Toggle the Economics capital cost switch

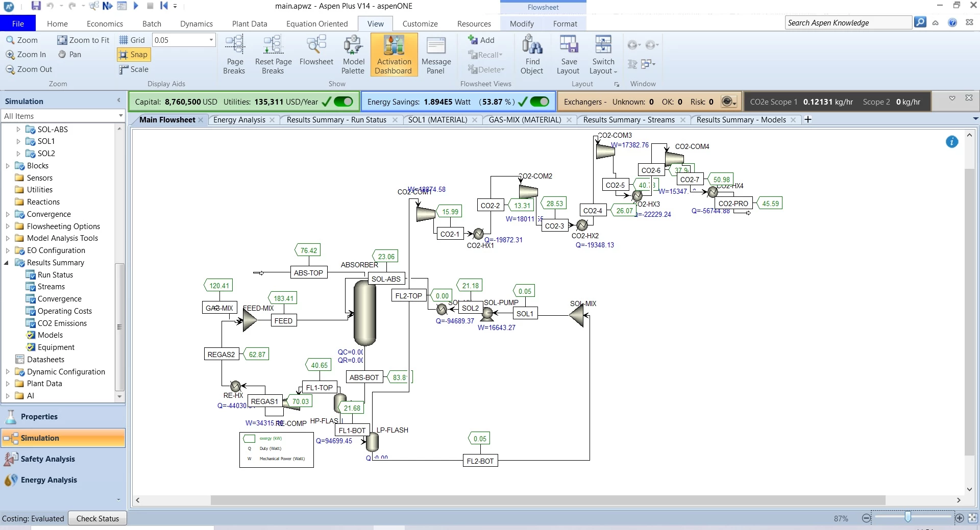tap(344, 102)
